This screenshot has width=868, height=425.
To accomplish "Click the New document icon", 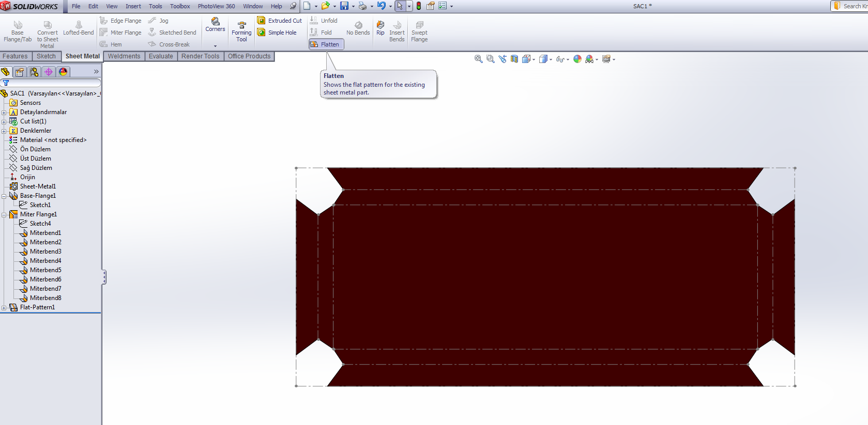I will click(x=307, y=6).
